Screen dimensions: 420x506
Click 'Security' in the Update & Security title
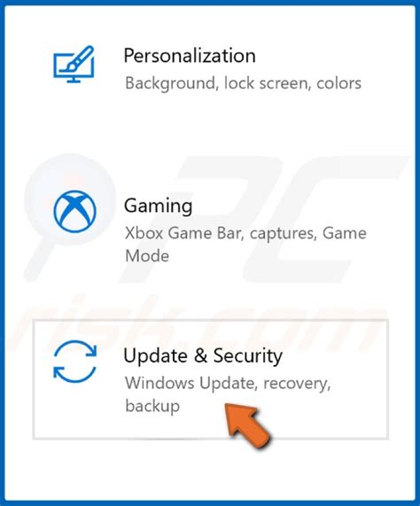[x=248, y=356]
